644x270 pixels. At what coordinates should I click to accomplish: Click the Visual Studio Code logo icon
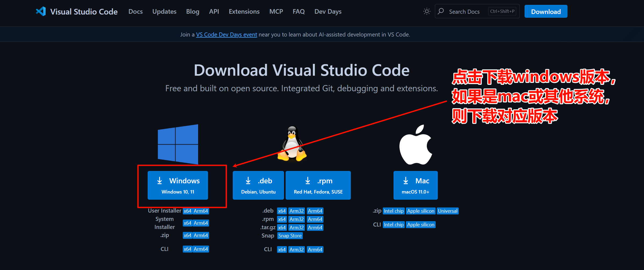pos(41,12)
